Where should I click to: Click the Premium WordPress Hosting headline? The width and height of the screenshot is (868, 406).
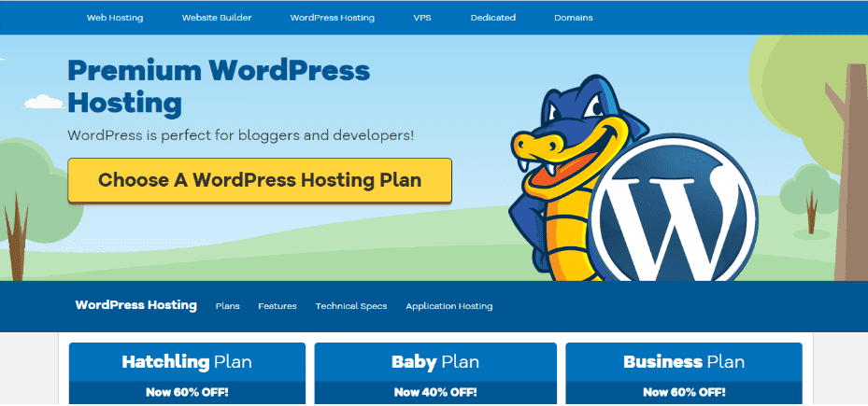tap(219, 88)
